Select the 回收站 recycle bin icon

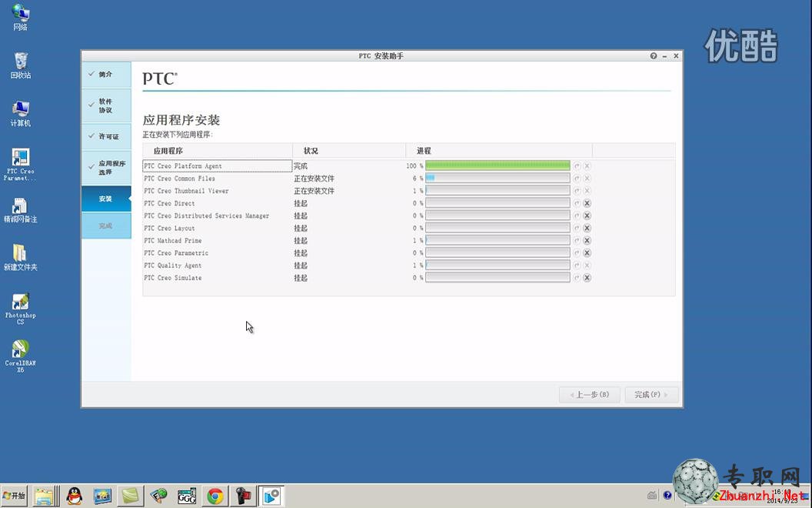[20, 65]
